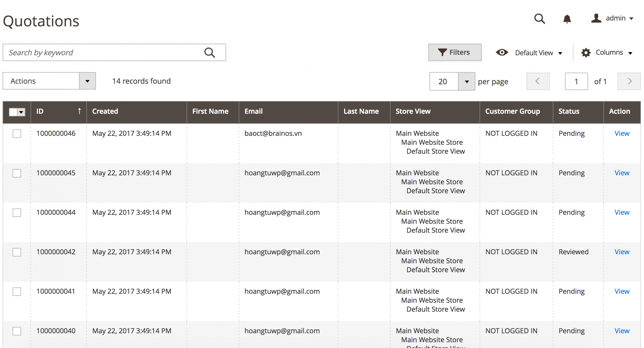
Task: Check the box for quotation 1000000046
Action: 17,134
